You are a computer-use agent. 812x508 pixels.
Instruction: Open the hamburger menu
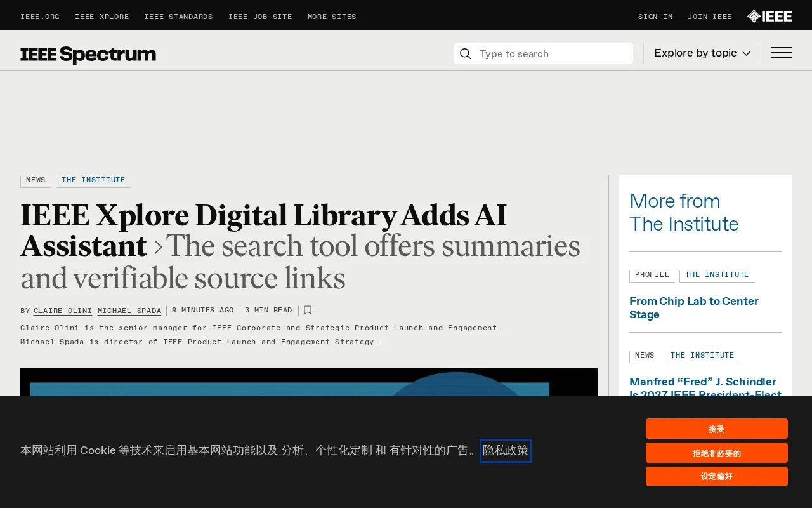[x=782, y=53]
